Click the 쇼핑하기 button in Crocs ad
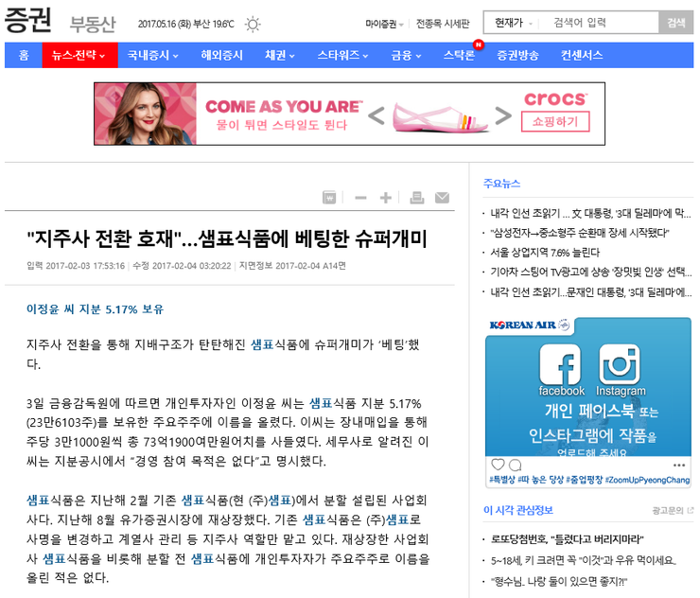 [x=555, y=121]
